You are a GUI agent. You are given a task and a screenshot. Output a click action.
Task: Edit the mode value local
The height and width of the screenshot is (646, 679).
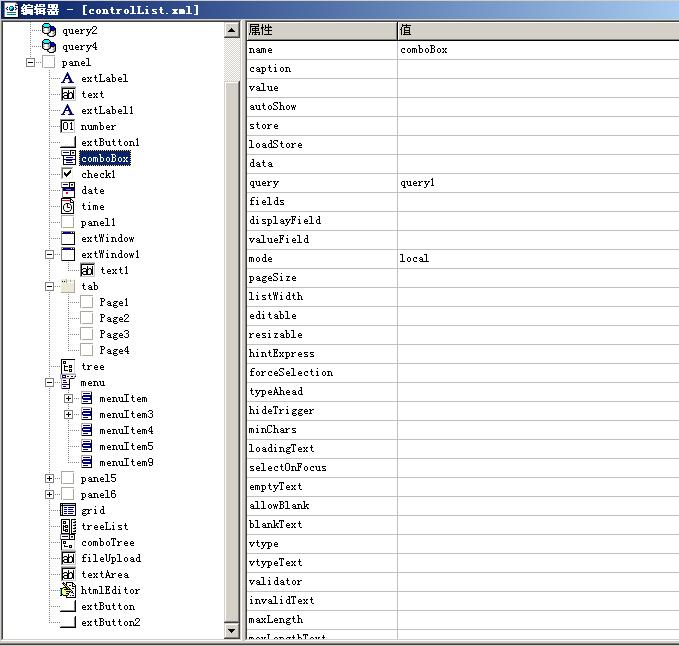pos(538,258)
